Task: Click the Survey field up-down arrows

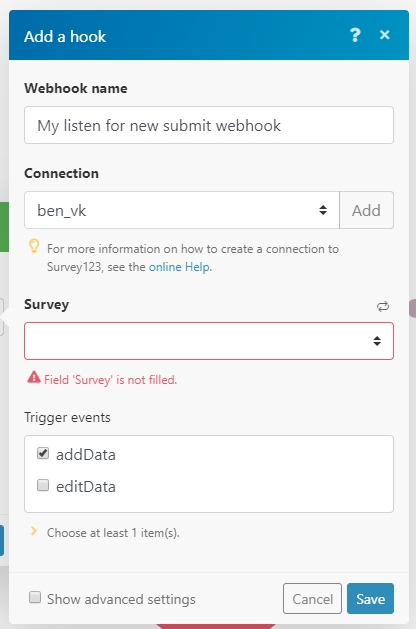Action: 377,341
